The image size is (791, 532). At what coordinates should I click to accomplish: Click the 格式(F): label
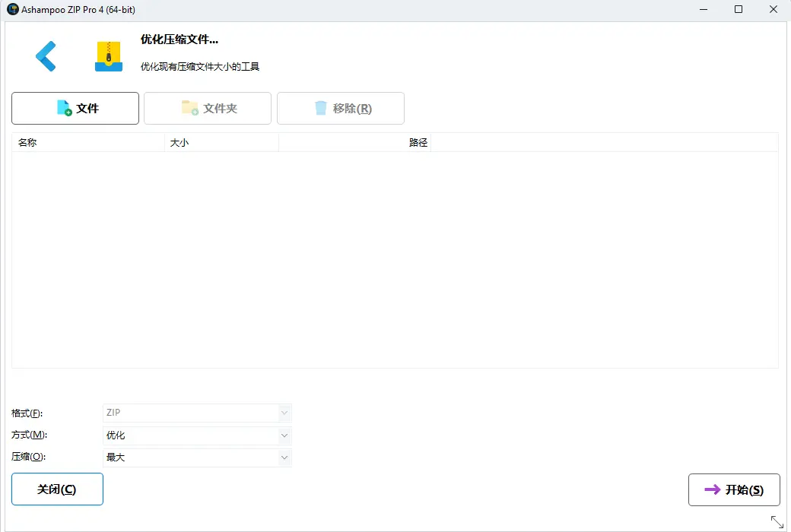(27, 413)
